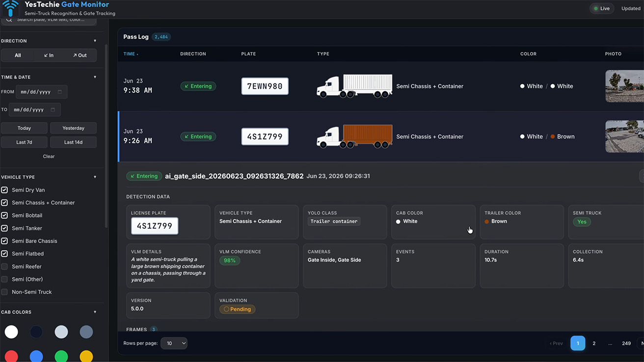Screen dimensions: 644x362
Task: Click Last 14d preset button
Action: [74, 142]
